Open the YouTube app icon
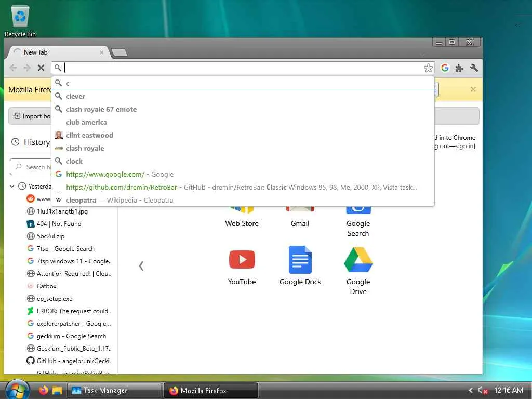 point(242,260)
